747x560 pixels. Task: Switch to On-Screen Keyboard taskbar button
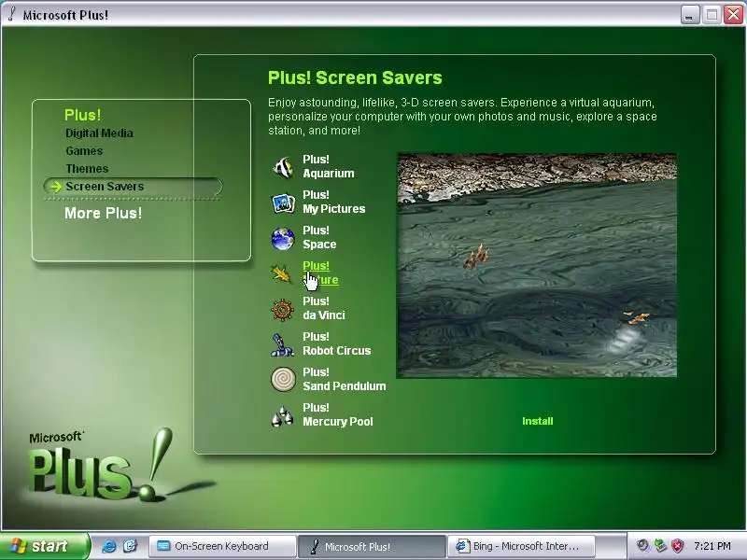click(x=222, y=546)
